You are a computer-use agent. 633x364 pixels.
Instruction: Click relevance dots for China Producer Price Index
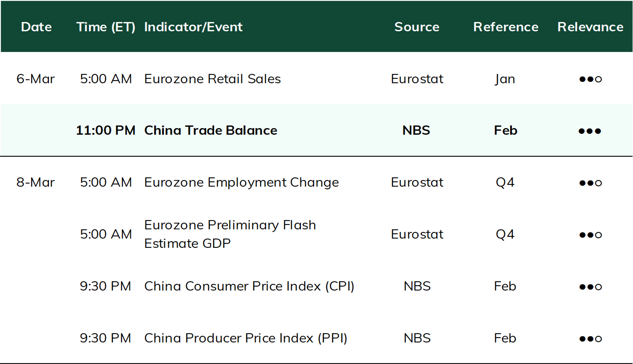click(x=590, y=338)
